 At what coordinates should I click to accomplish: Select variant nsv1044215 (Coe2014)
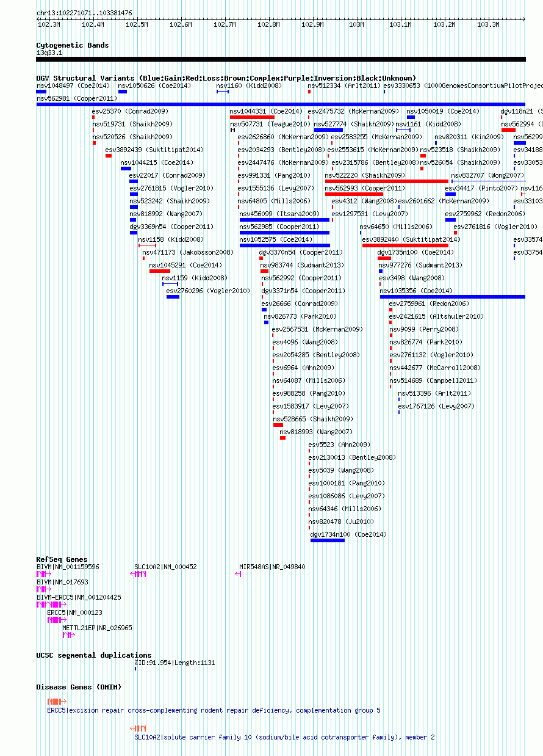point(126,169)
